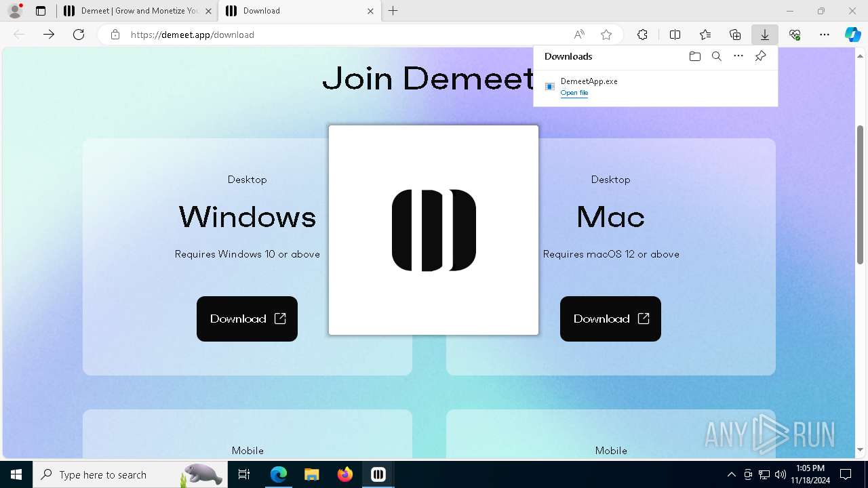
Task: Open Edge Settings and more menu
Action: pos(825,35)
